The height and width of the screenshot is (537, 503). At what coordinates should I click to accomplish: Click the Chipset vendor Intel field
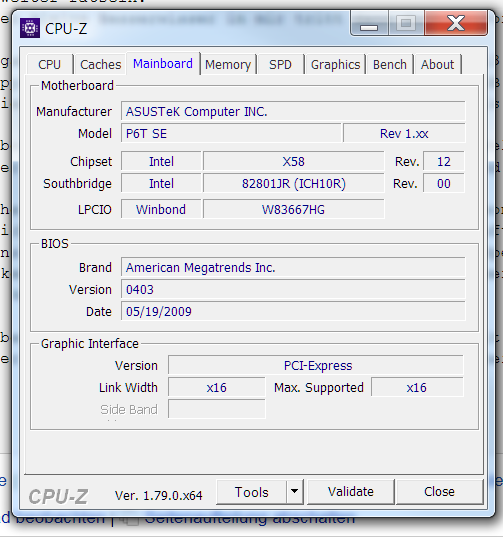(x=161, y=161)
